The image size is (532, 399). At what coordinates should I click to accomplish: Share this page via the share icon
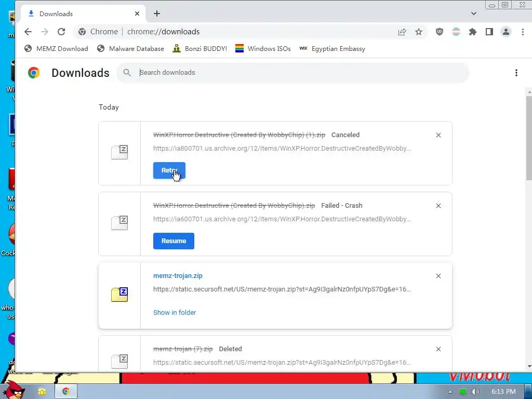402,32
